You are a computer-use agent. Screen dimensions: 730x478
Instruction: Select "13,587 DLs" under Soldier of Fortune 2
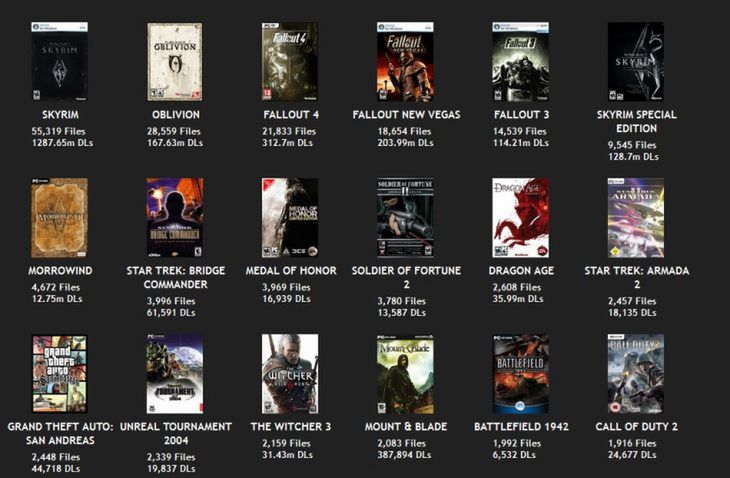tap(401, 313)
